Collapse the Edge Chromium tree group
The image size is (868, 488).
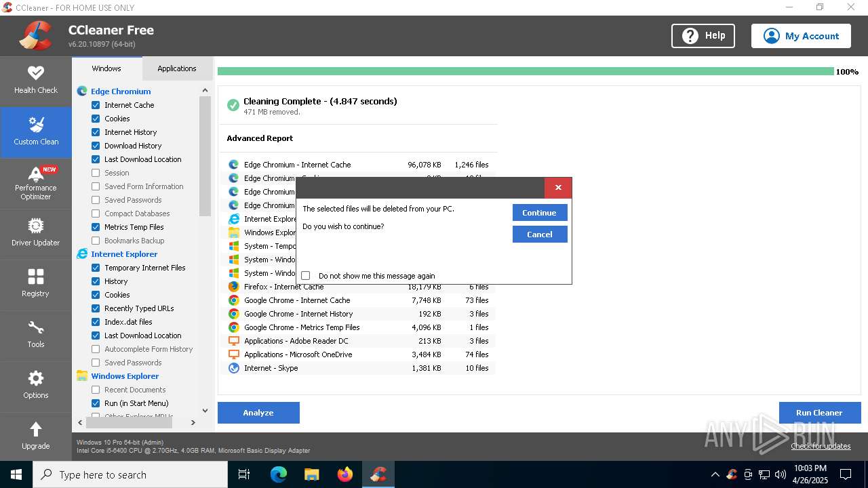point(121,91)
